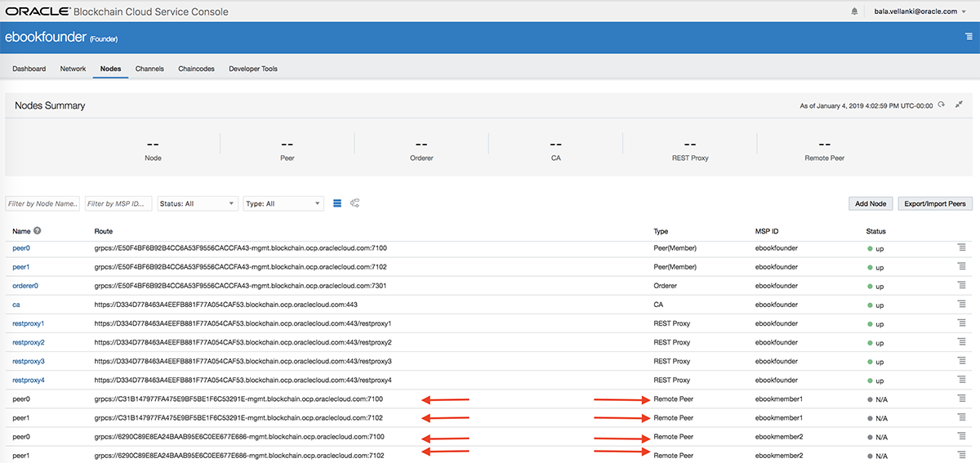Screen dimensions: 980x463
Task: Open the restproxy2 node link
Action: tap(29, 342)
